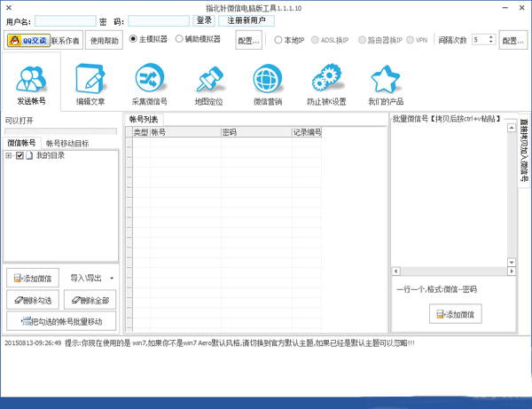Click 添加微信 in the left panel
This screenshot has width=532, height=409.
pyautogui.click(x=33, y=278)
